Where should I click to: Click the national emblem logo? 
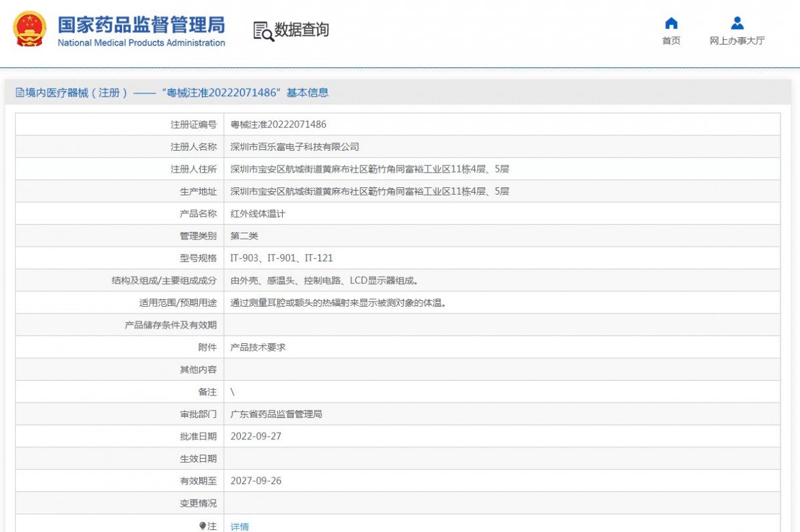(30, 29)
